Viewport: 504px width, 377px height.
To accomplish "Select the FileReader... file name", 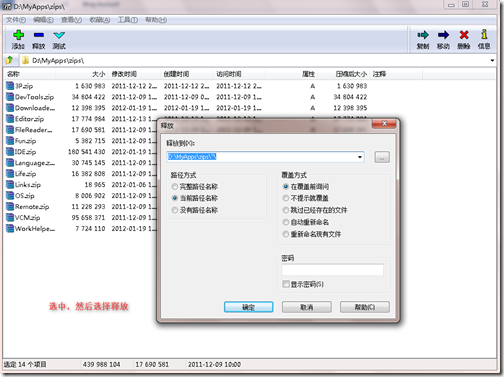I will pos(33,130).
